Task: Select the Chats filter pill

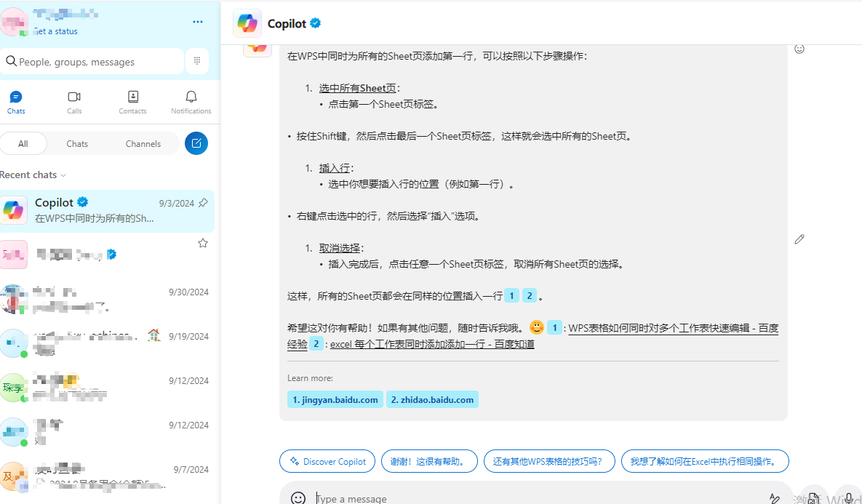Action: click(77, 143)
